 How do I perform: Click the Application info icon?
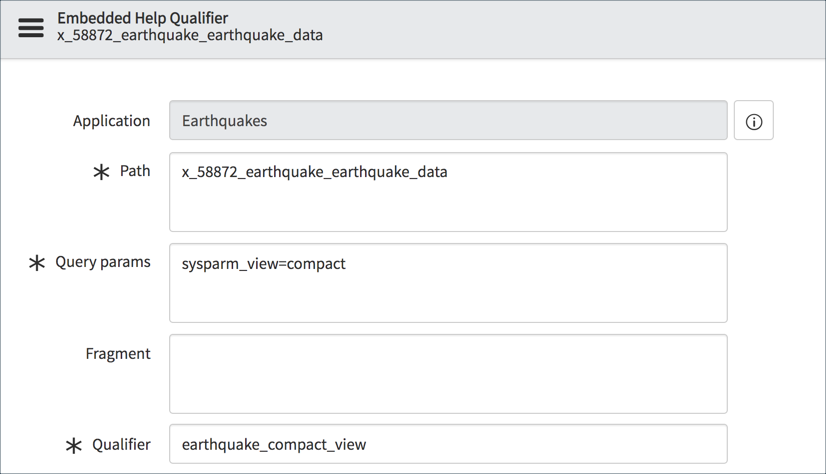(x=753, y=121)
